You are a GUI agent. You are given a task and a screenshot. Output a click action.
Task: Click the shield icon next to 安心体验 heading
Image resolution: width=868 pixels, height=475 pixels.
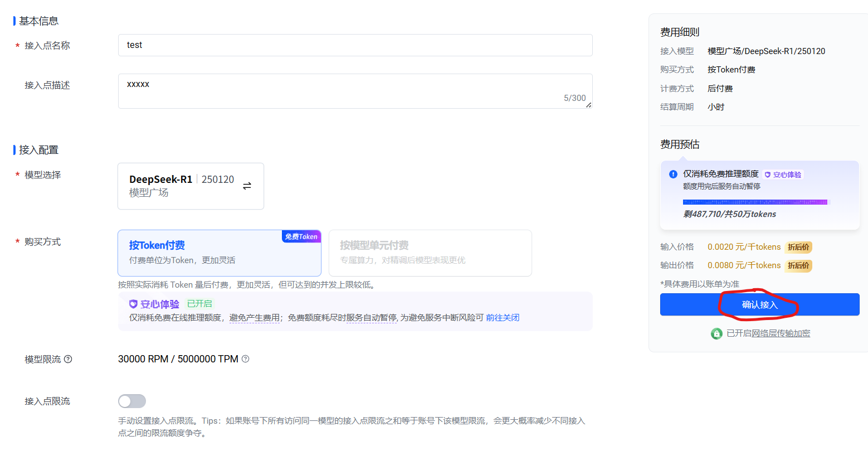click(x=133, y=304)
